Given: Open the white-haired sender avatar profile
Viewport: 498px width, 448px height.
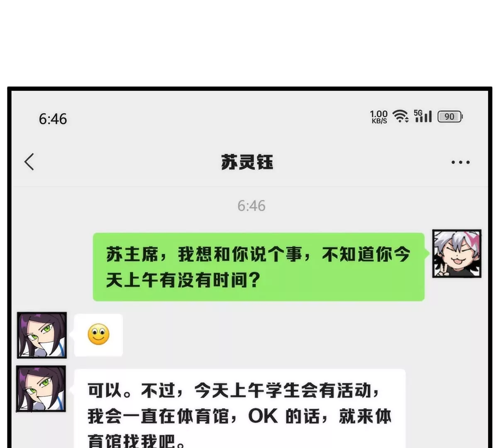Looking at the screenshot, I should (x=457, y=253).
